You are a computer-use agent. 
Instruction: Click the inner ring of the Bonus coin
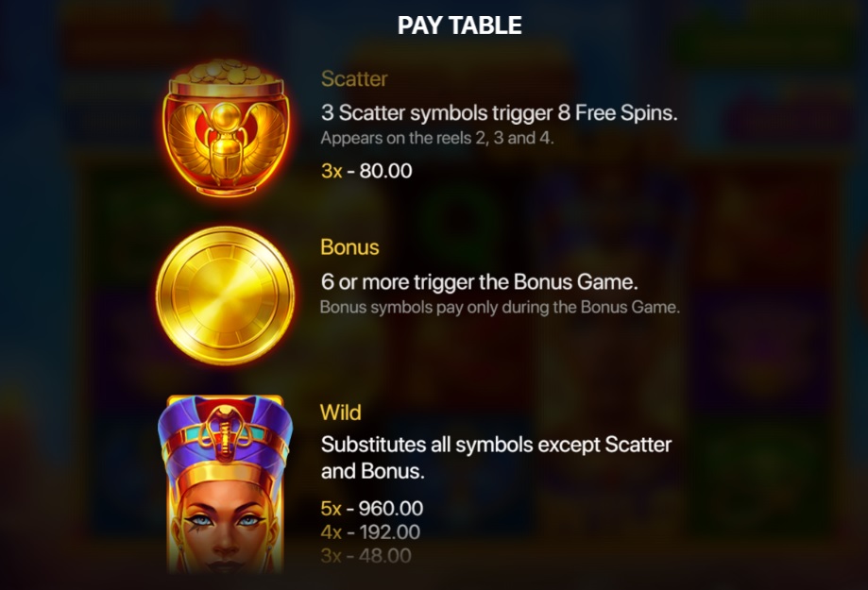point(226,295)
